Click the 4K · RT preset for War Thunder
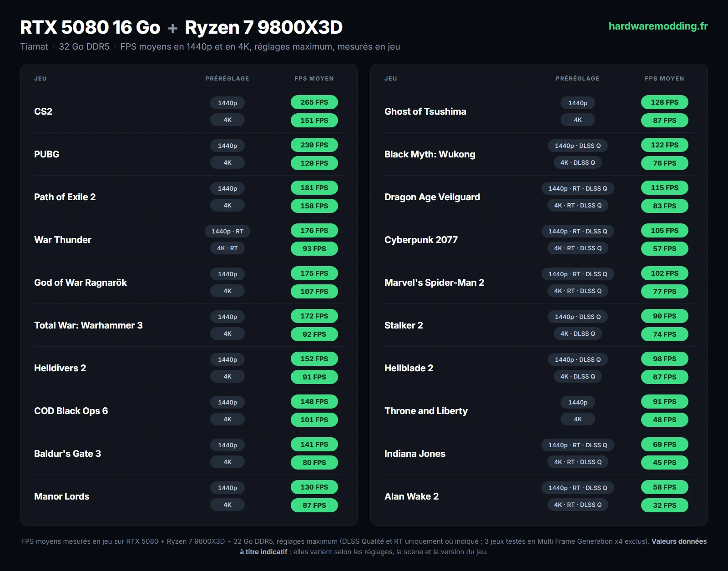This screenshot has height=571, width=728. tap(227, 248)
